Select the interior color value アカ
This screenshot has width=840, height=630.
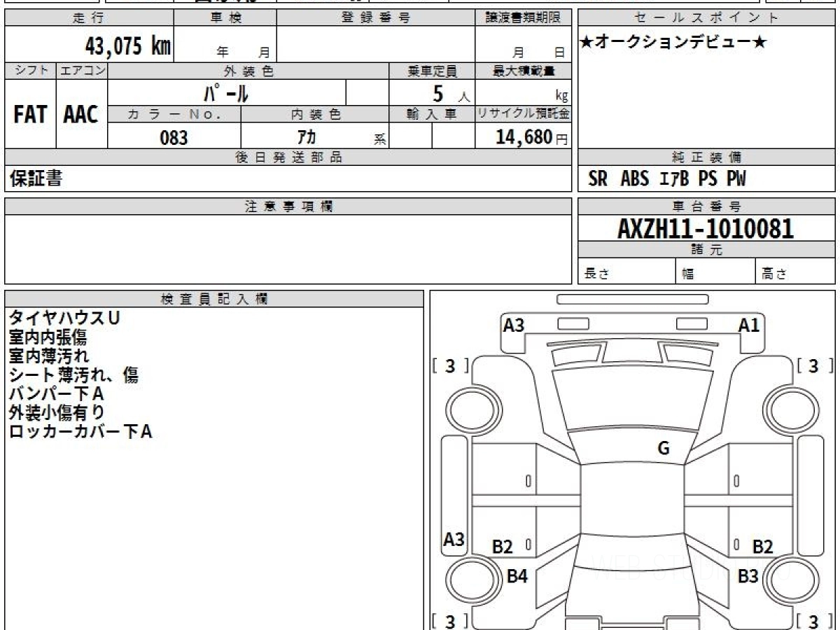pos(307,136)
